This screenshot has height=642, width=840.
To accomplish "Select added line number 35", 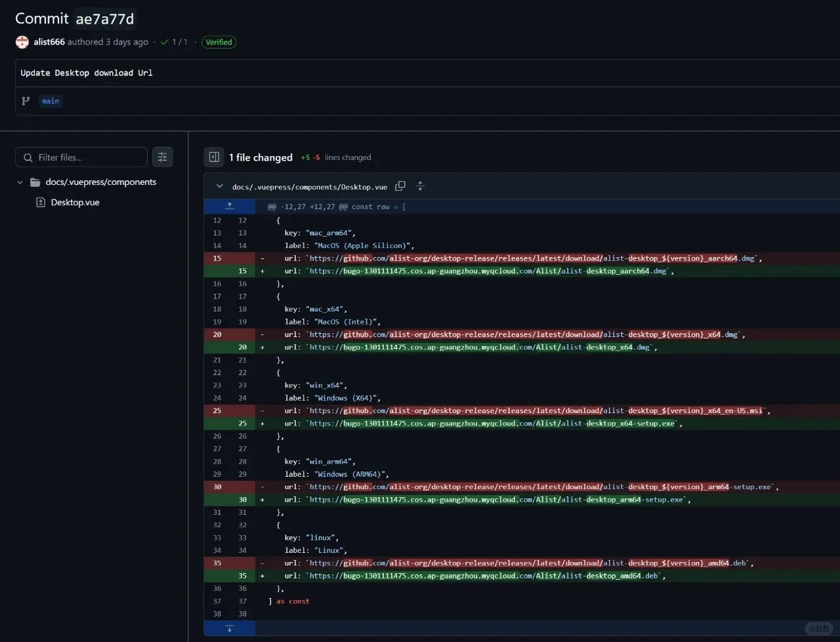I will (243, 576).
